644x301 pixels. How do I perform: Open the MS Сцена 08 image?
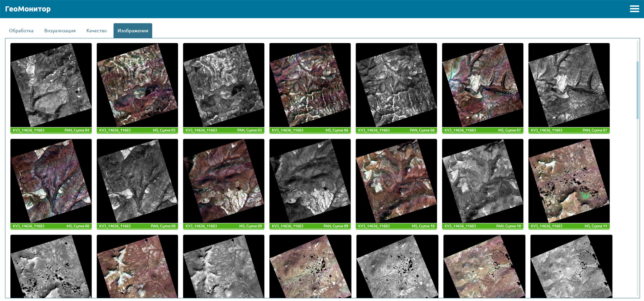tap(51, 181)
